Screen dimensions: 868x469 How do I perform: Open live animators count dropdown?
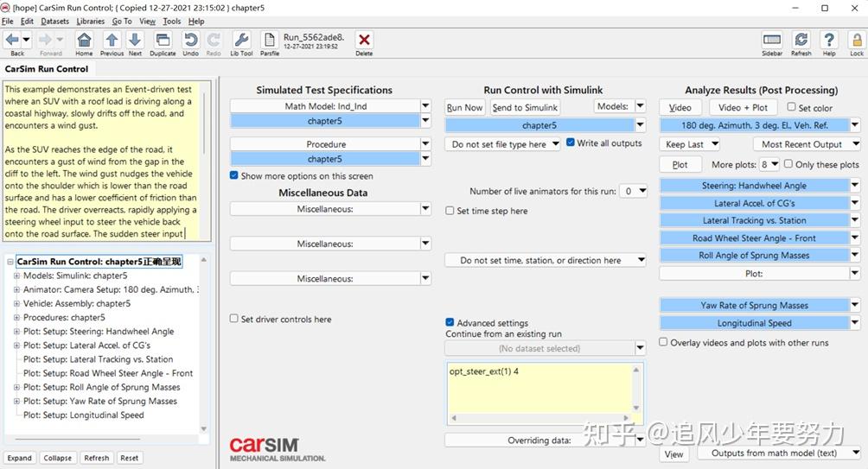click(x=634, y=191)
